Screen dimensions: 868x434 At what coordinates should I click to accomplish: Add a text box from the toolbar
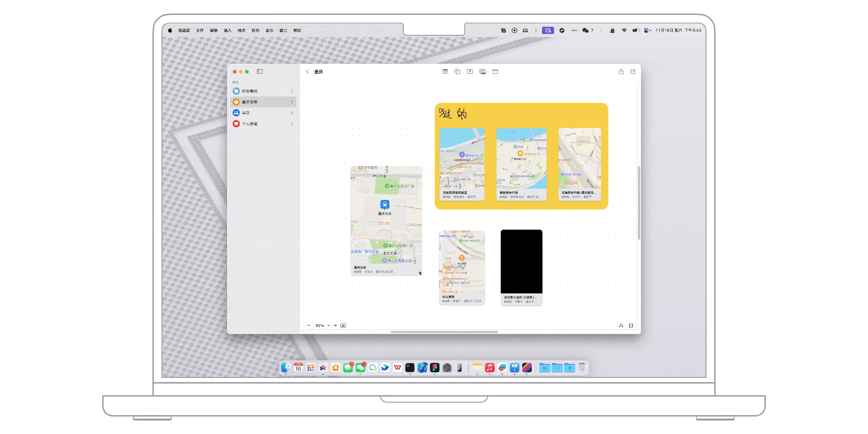click(470, 71)
